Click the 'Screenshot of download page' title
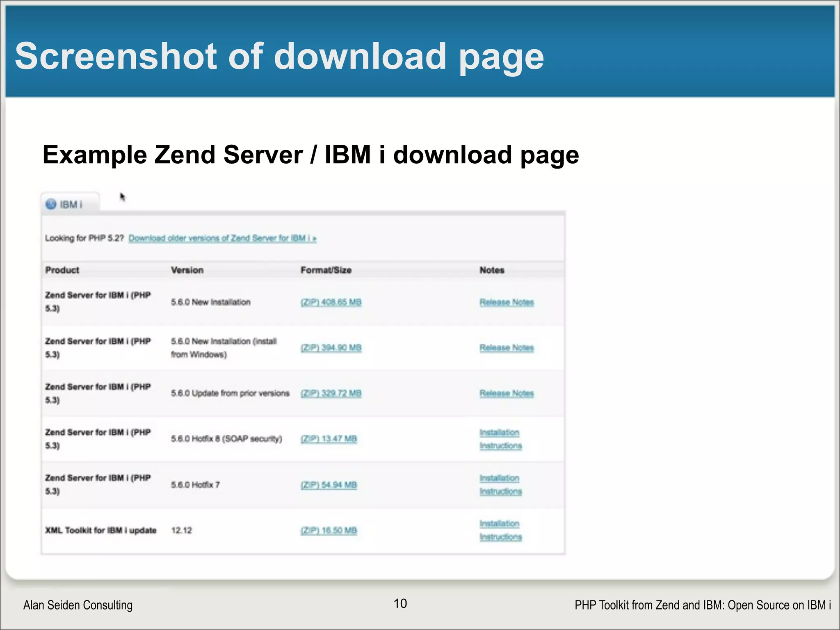Image resolution: width=840 pixels, height=630 pixels. pos(279,57)
